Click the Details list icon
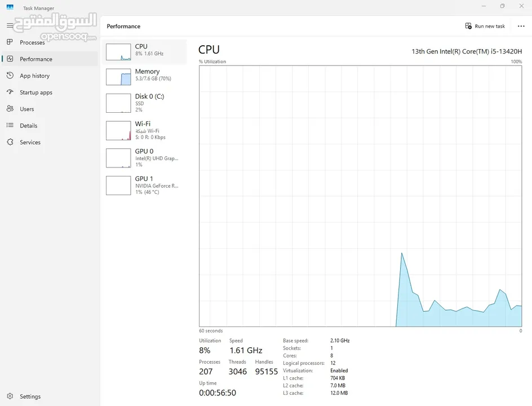Viewport: 532px width, 406px height. pos(10,125)
